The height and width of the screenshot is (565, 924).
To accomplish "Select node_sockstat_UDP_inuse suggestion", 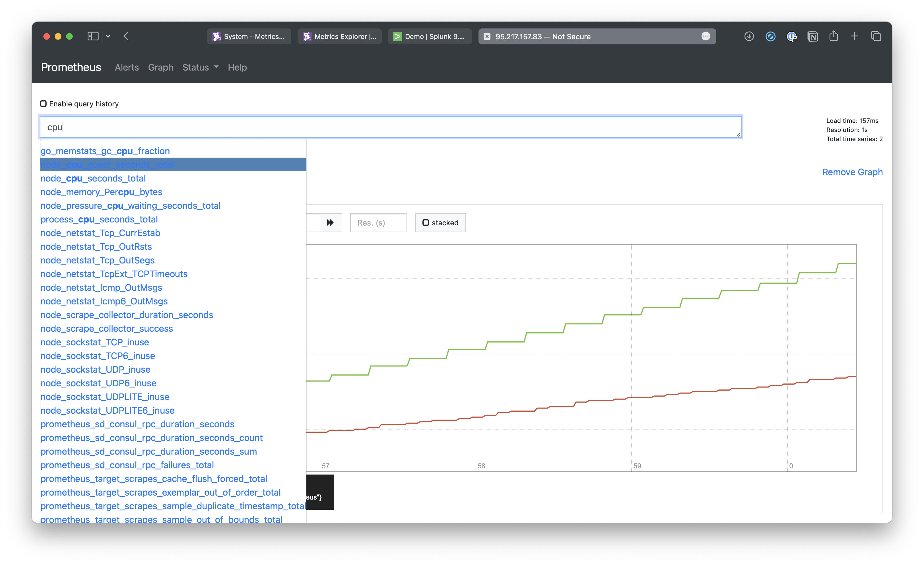I will coord(173,370).
